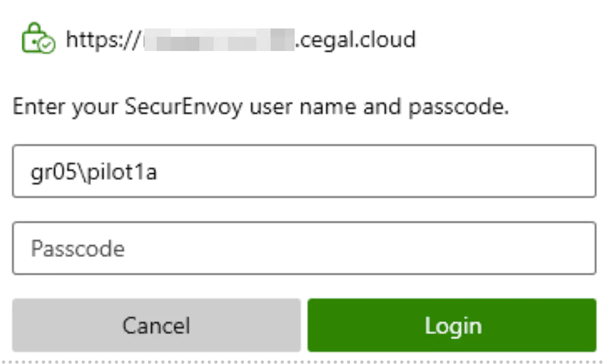
Task: Click the .cegal.cloud domain text
Action: [x=355, y=40]
